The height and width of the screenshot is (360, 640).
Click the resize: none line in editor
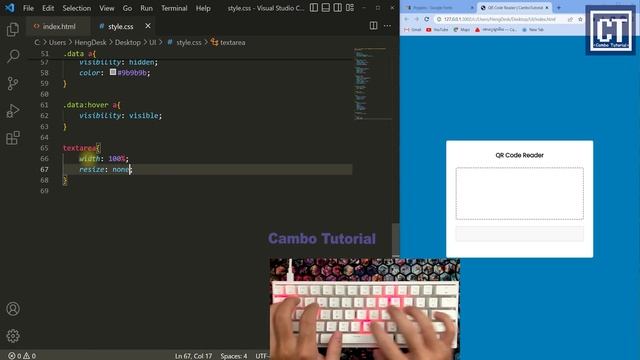pos(105,169)
